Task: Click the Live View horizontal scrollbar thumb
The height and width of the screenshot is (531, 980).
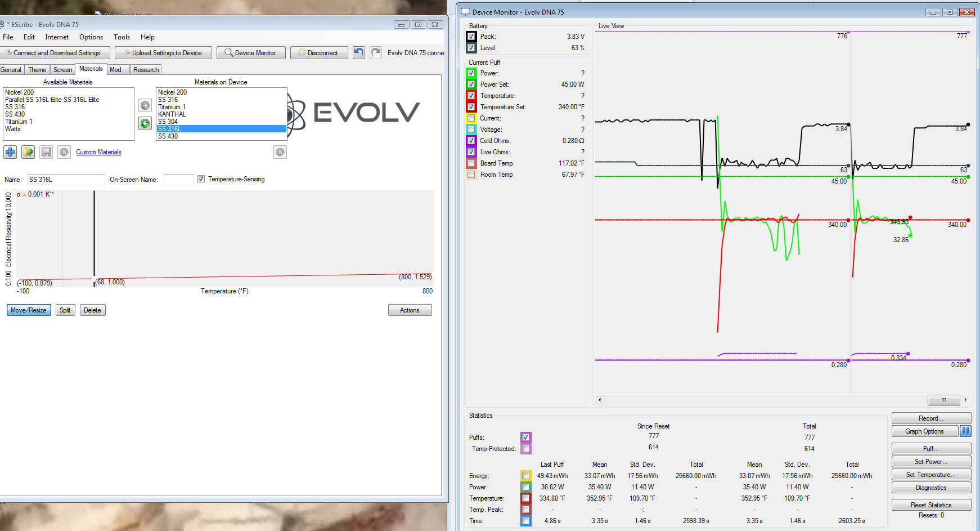Action: point(943,400)
